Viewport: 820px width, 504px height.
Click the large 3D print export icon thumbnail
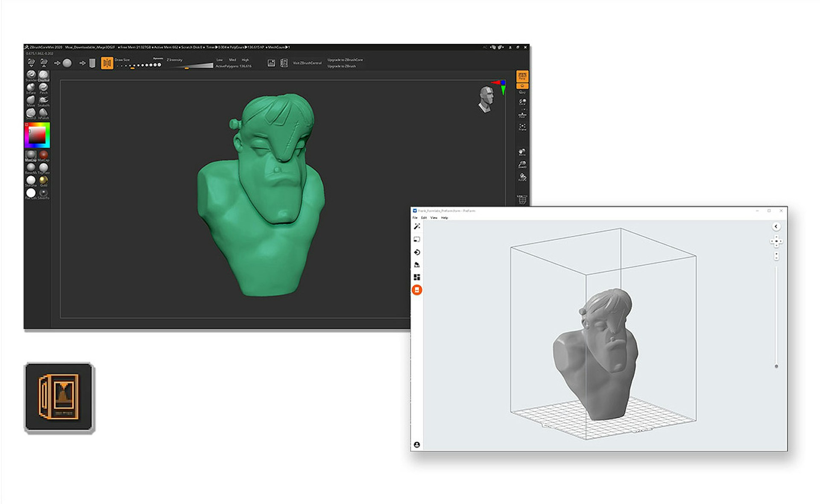tap(59, 397)
